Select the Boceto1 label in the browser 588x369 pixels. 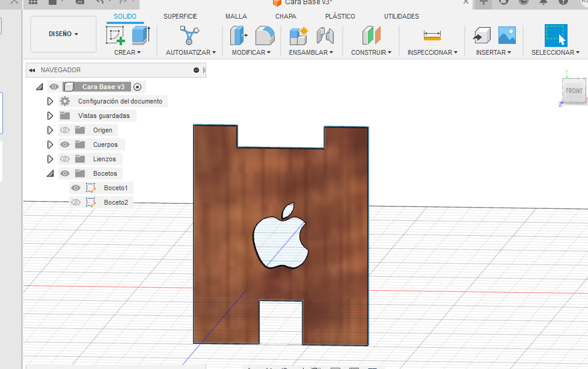(x=116, y=188)
